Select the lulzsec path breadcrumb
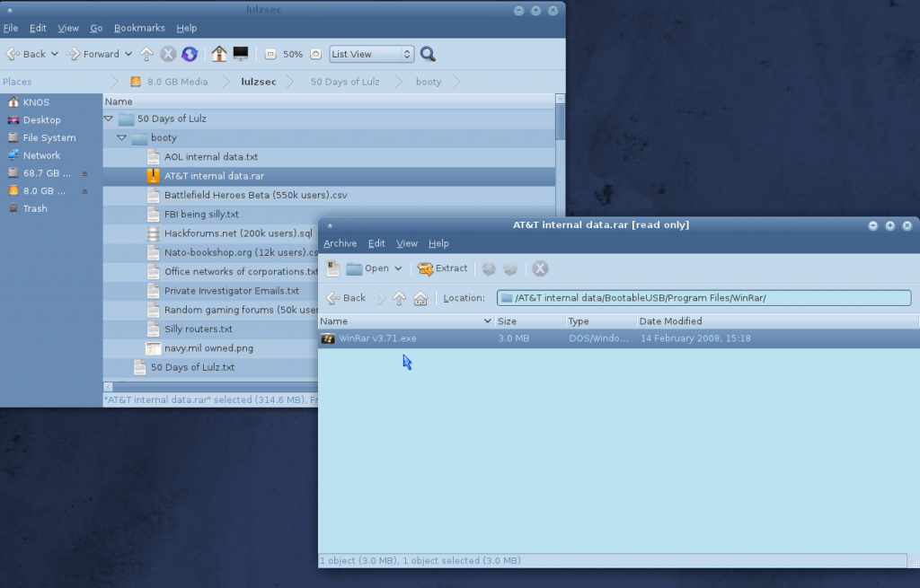The height and width of the screenshot is (588, 920). (x=259, y=82)
